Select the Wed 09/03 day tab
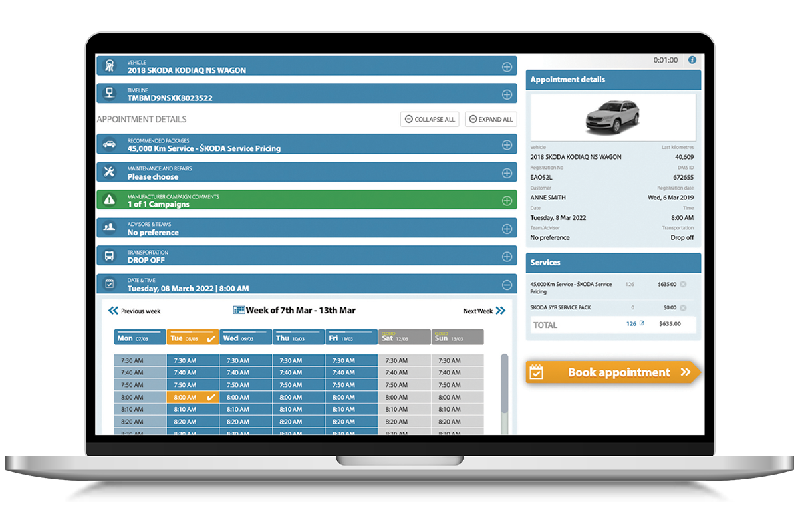798x532 pixels. click(245, 338)
